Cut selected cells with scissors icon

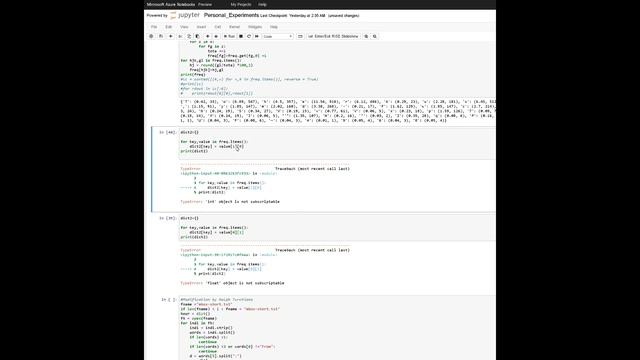180,36
